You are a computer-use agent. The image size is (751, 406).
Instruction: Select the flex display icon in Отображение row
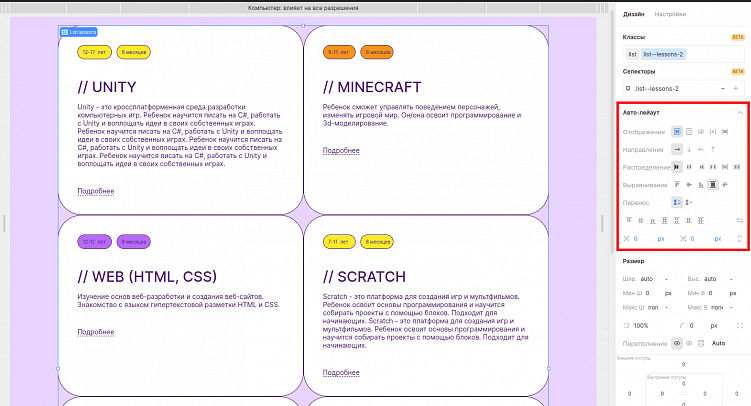point(677,132)
